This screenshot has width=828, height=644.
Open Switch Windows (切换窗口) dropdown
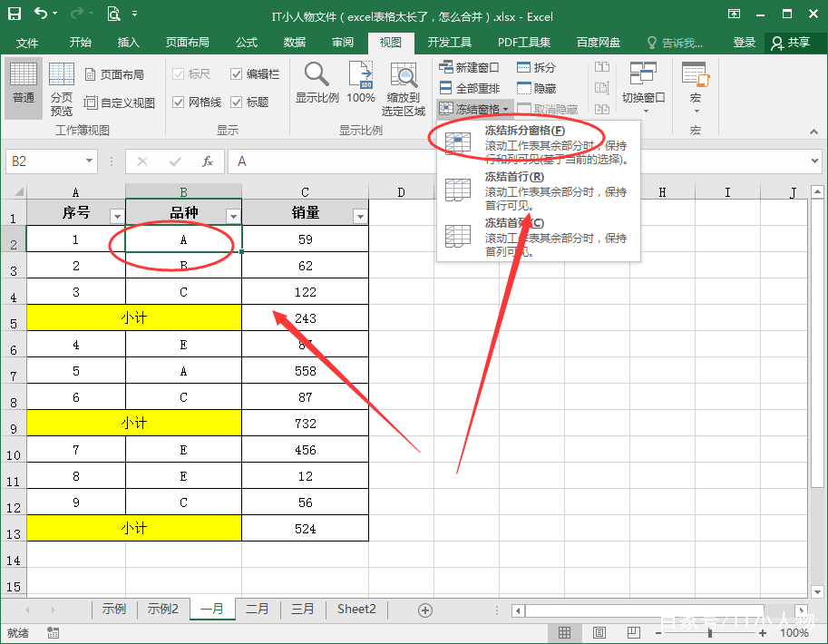click(x=643, y=87)
